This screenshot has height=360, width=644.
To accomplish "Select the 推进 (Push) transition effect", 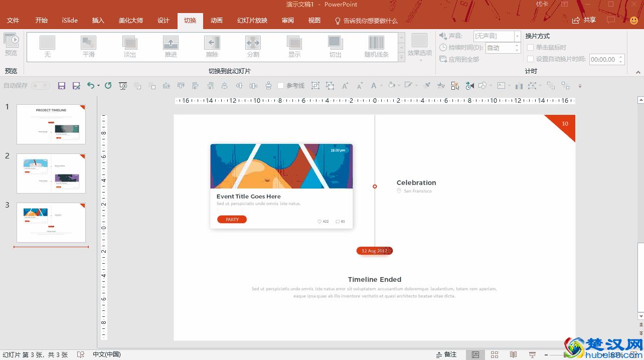I will coord(171,47).
